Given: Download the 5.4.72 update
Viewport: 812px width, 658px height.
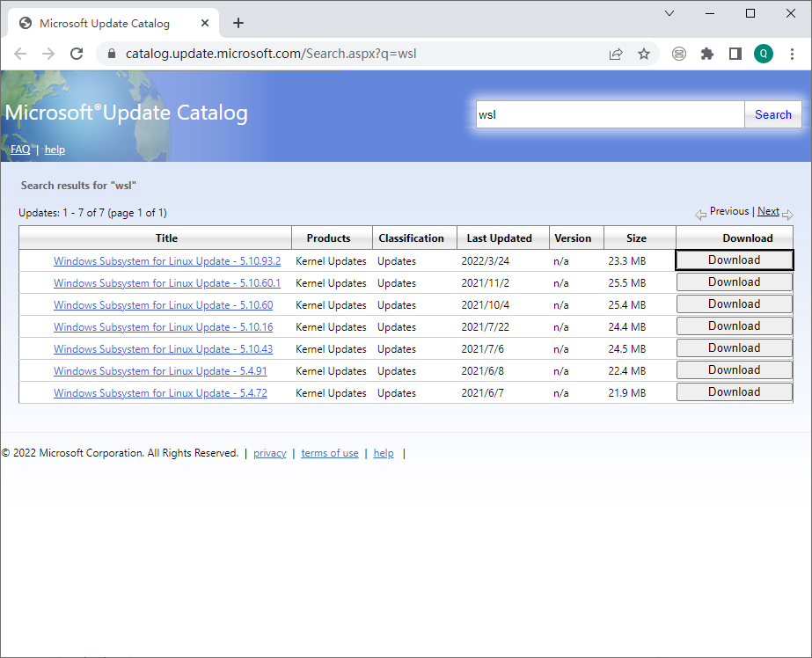Looking at the screenshot, I should click(x=735, y=392).
